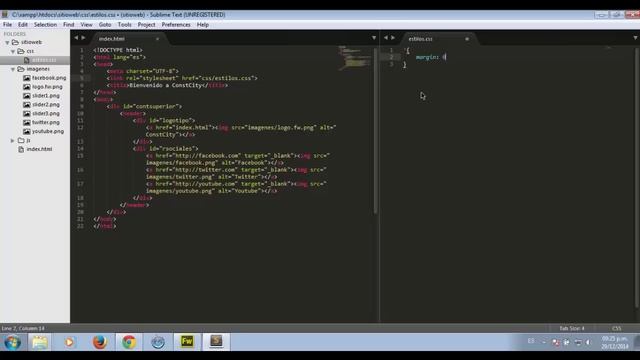Open Firefox from the taskbar

(99, 342)
